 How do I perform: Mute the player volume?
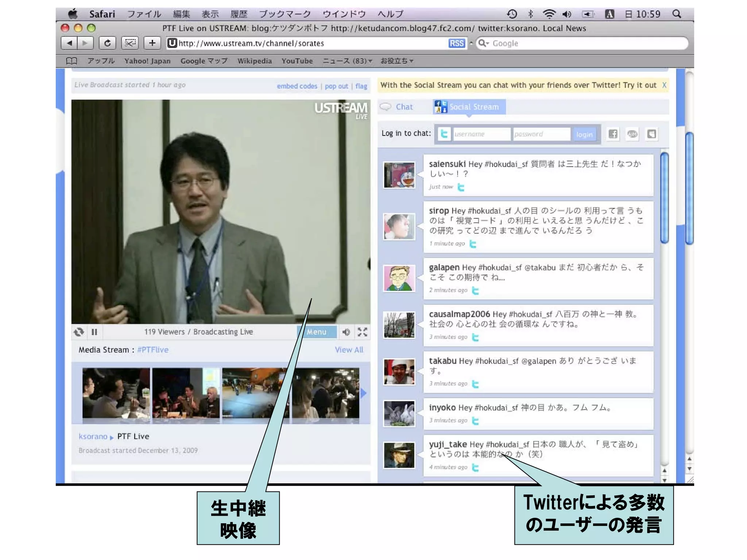pyautogui.click(x=346, y=332)
